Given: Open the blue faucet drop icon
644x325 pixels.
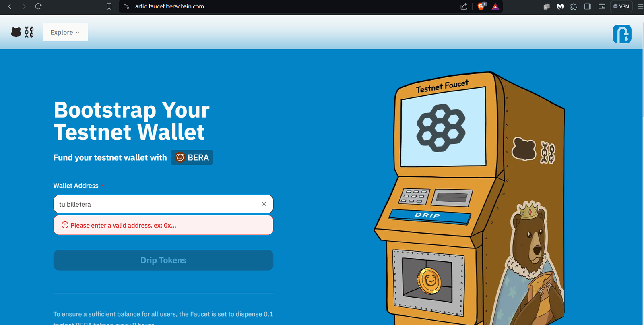Looking at the screenshot, I should (622, 34).
